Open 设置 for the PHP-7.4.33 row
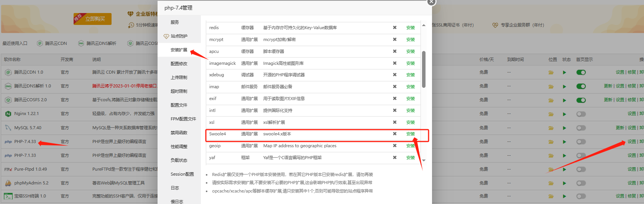 pyautogui.click(x=632, y=141)
